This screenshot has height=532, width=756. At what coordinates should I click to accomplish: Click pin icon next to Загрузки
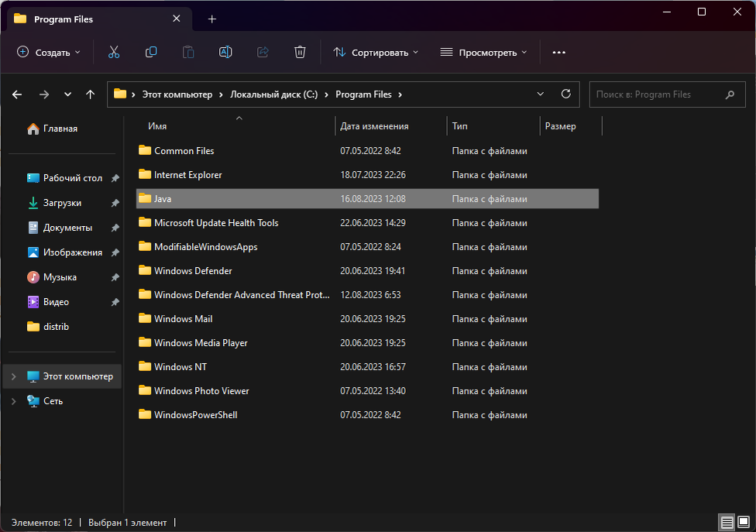pos(115,203)
